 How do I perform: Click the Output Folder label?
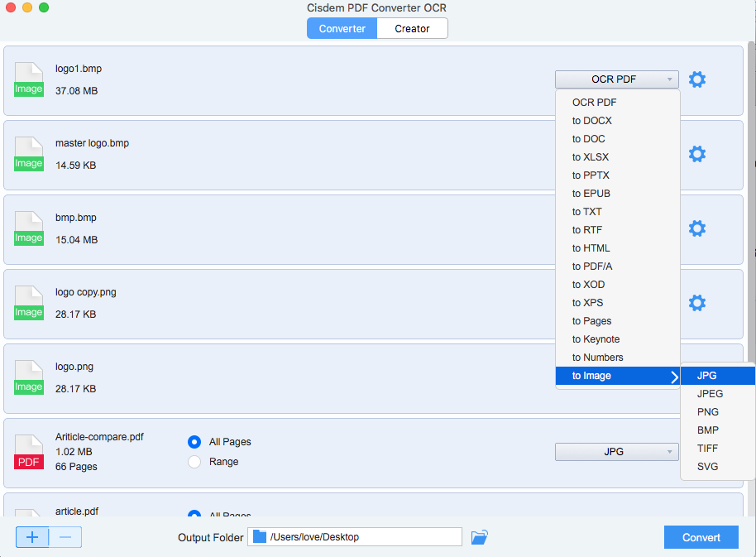pyautogui.click(x=210, y=537)
